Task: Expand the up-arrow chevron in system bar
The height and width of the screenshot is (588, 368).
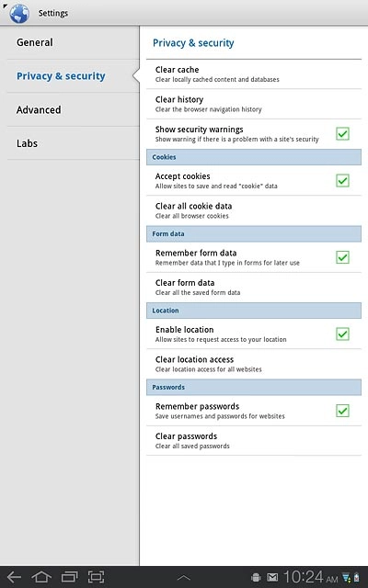Action: click(184, 578)
